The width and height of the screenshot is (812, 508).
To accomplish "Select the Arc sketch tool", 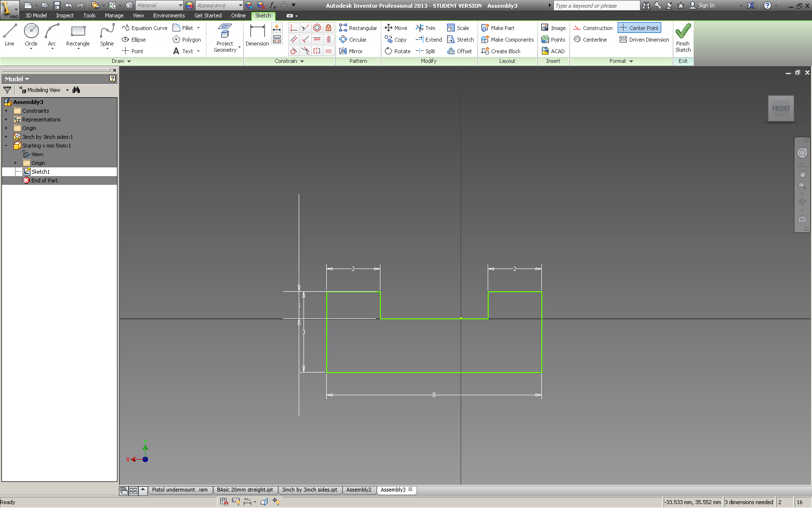I will [52, 35].
